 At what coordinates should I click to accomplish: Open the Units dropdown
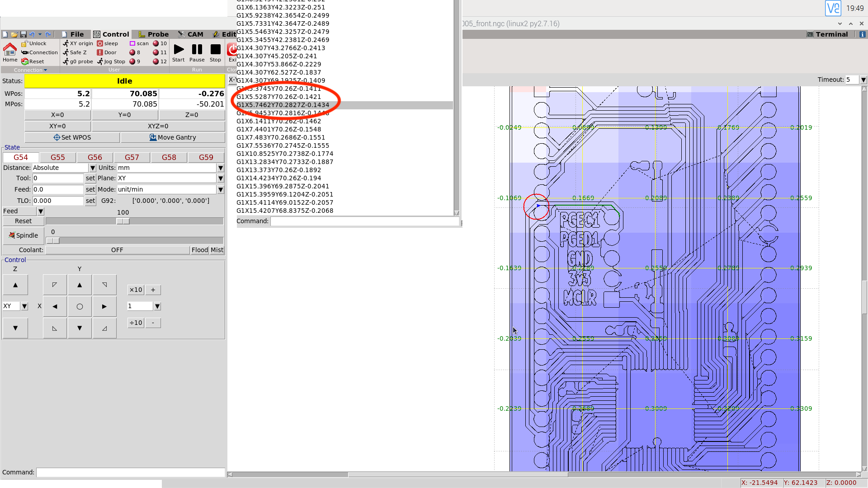pos(221,168)
